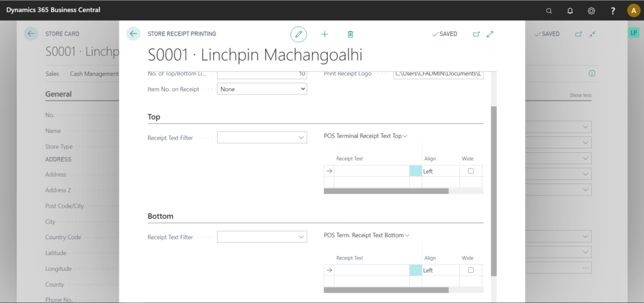Open POS Term. Receipt Text Bottom menu
This screenshot has width=644, height=303.
367,235
